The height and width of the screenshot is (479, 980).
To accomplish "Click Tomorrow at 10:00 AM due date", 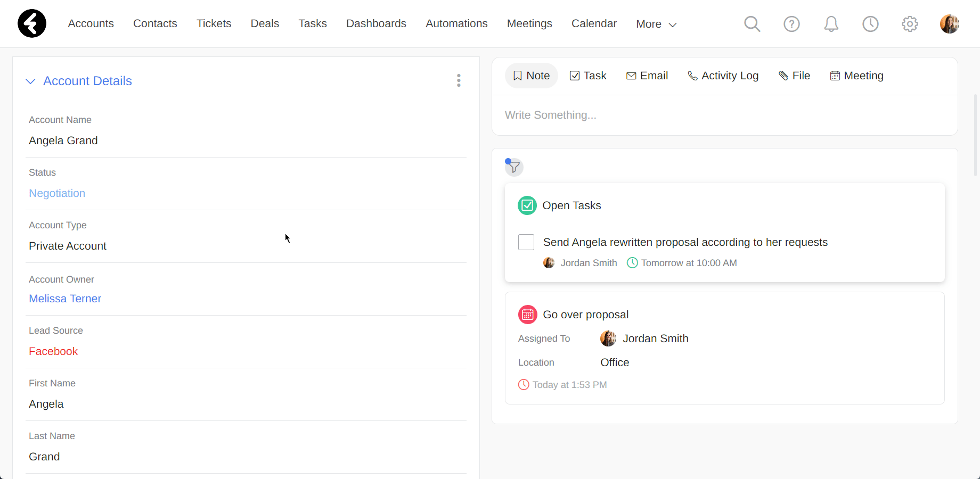I will coord(689,263).
